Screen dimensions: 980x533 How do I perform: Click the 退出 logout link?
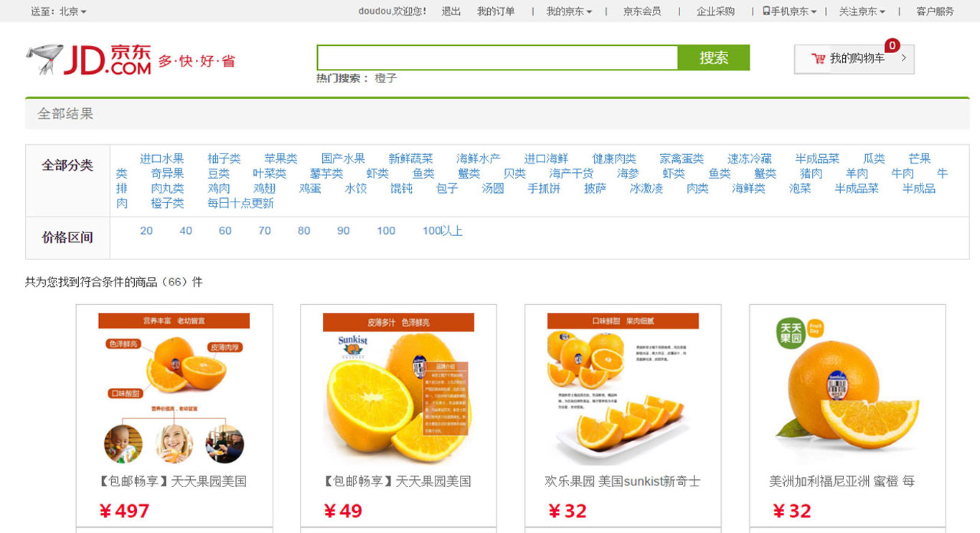point(451,11)
